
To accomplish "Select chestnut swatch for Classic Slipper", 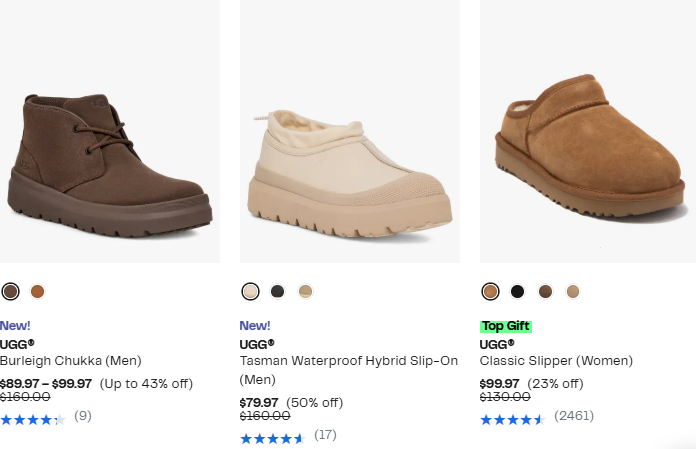I will click(x=490, y=291).
